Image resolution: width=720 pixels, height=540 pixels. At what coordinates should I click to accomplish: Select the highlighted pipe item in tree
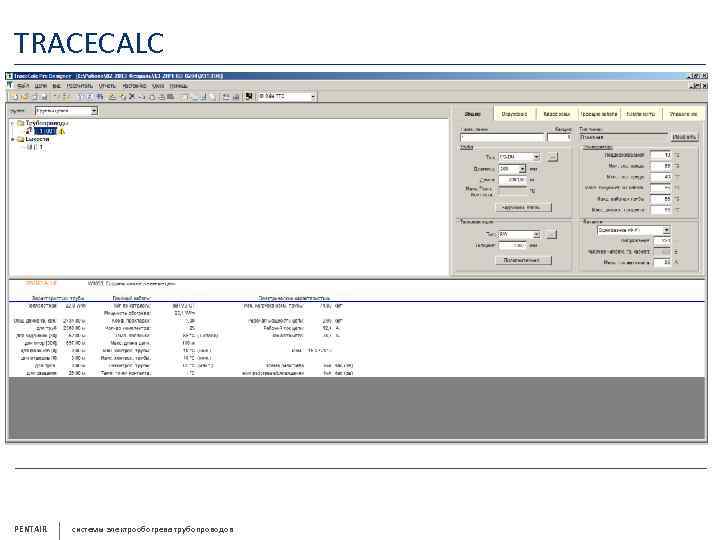pos(46,131)
